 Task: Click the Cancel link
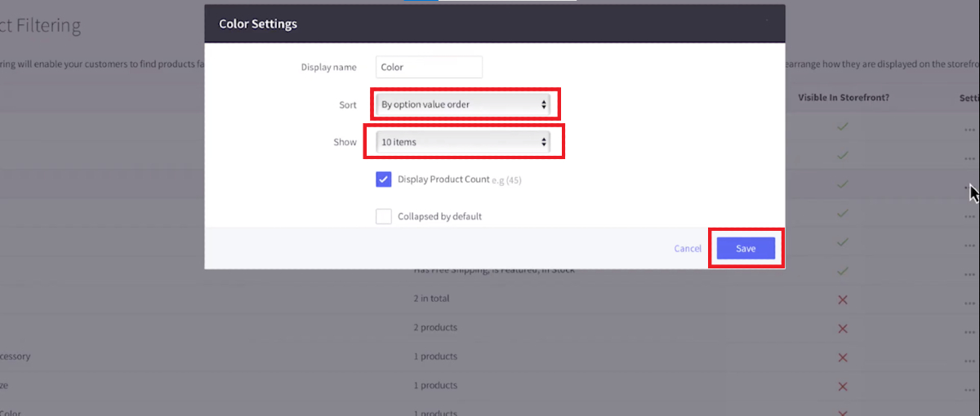point(687,249)
